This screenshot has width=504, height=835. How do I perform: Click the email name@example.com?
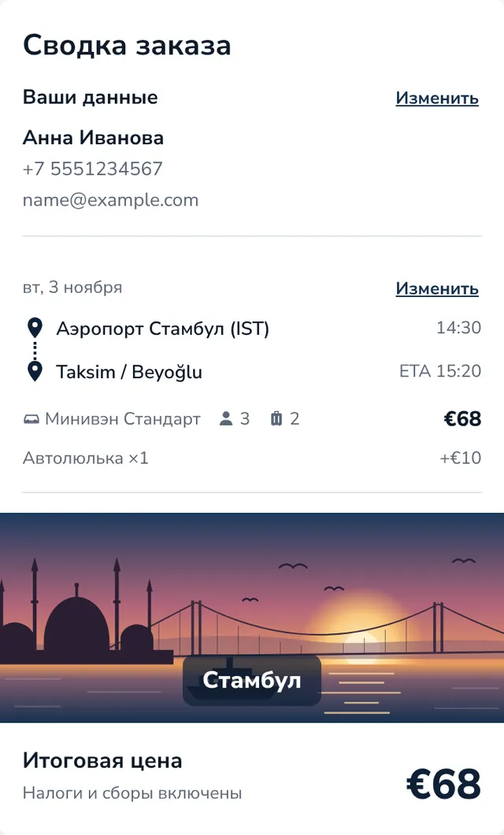tap(110, 200)
